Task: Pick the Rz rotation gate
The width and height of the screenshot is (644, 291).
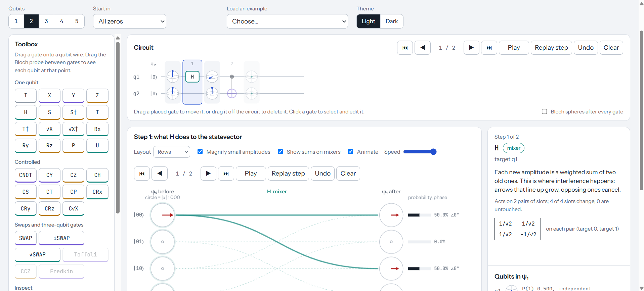Action: [x=49, y=146]
